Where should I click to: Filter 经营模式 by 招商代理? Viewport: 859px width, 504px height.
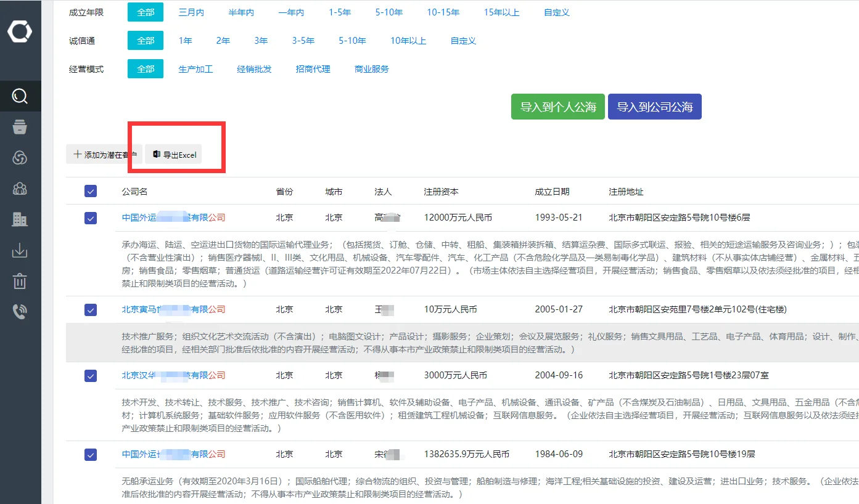pyautogui.click(x=313, y=69)
